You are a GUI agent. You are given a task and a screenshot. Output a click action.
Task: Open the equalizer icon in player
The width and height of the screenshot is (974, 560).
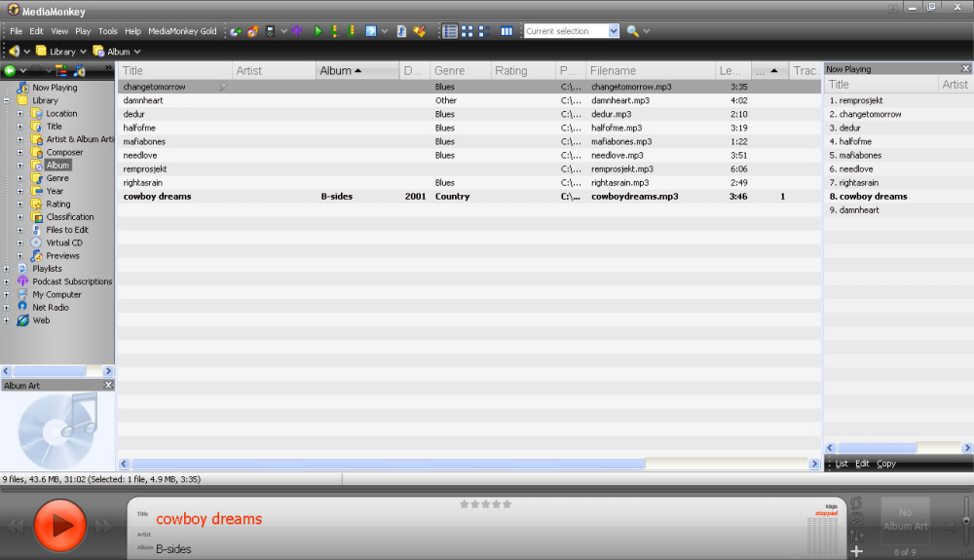click(856, 536)
